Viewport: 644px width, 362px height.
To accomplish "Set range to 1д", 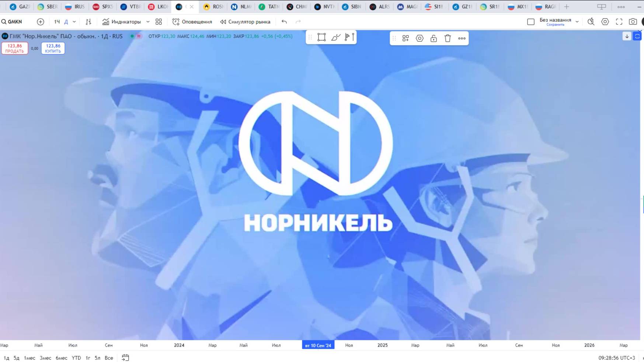I will pos(6,358).
